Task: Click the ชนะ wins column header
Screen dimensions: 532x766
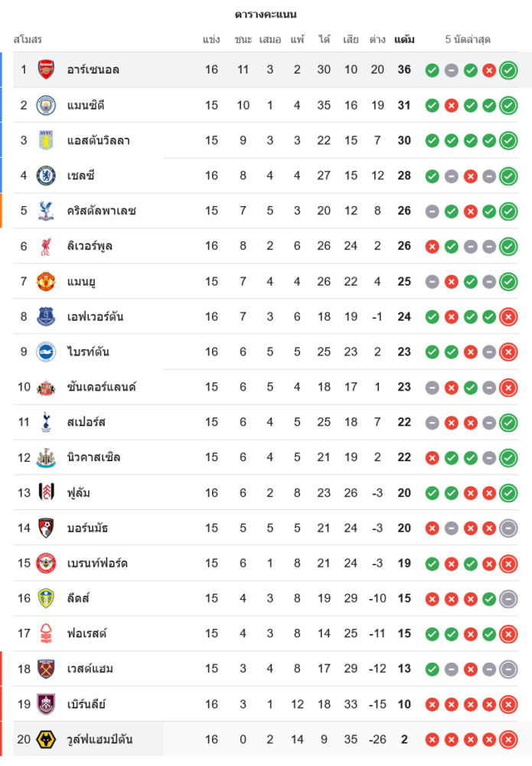Action: point(243,39)
